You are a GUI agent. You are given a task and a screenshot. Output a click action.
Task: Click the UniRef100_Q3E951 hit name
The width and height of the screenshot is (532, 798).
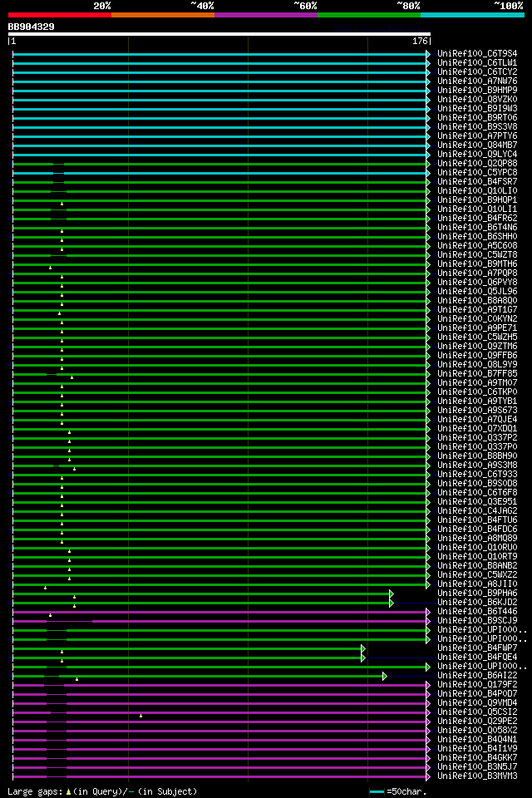(x=477, y=502)
